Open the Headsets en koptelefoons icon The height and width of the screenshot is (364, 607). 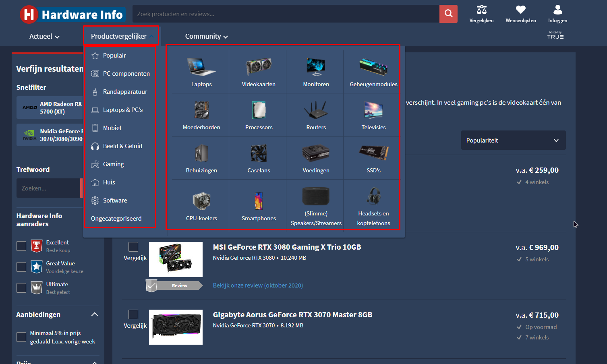tap(373, 196)
